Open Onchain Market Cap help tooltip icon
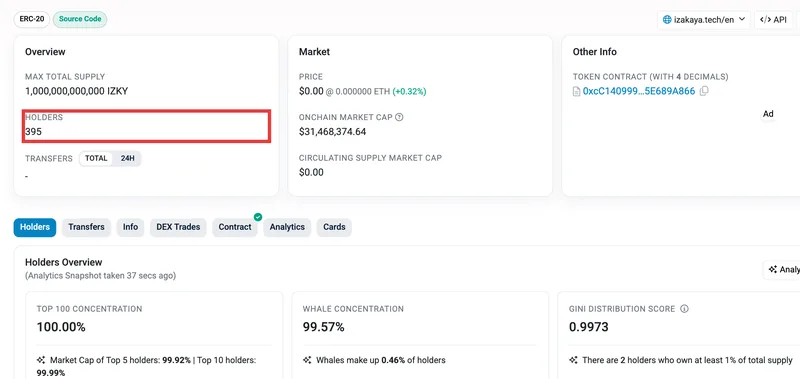The height and width of the screenshot is (379, 800). pos(399,117)
